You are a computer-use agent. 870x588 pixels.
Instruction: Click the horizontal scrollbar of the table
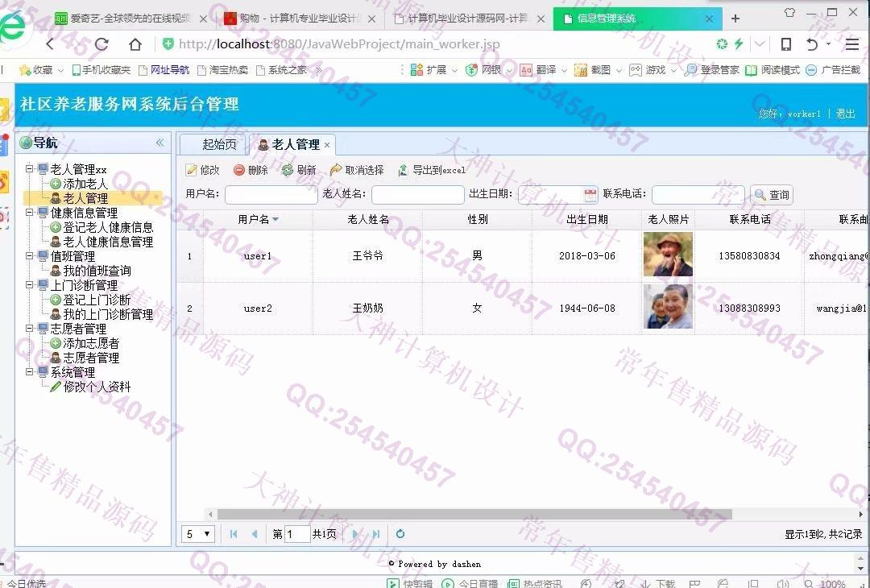474,514
